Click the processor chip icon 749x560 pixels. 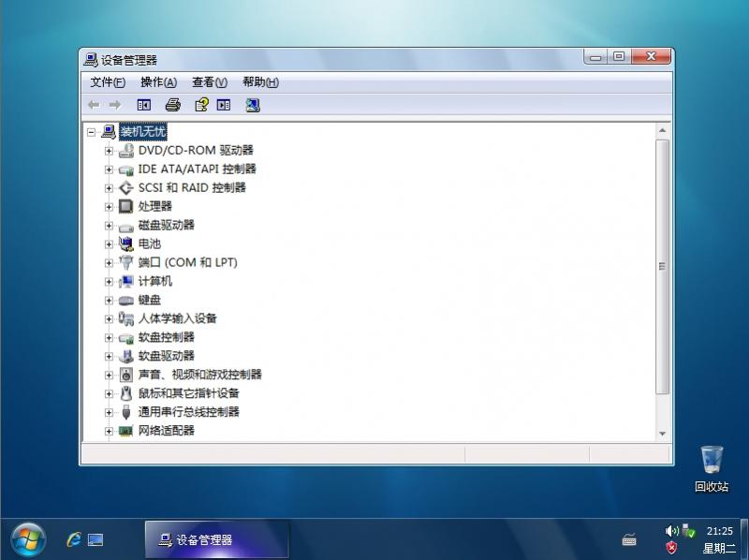(x=126, y=206)
